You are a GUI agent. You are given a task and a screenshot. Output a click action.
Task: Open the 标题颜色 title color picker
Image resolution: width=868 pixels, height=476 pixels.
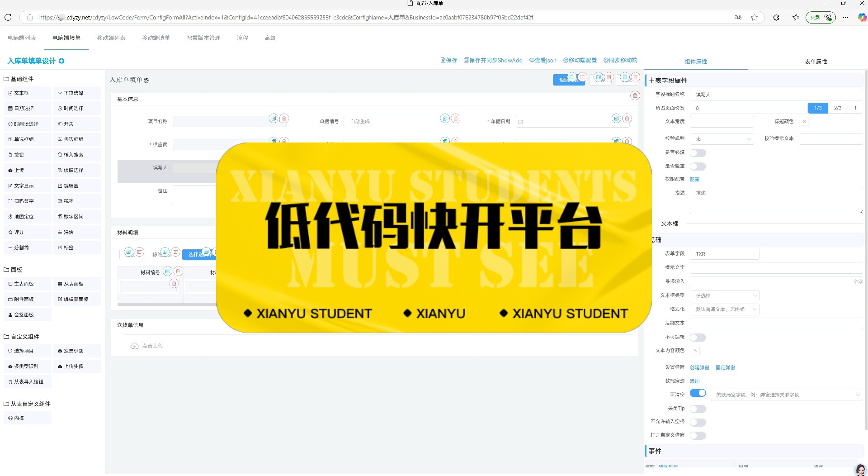click(804, 122)
